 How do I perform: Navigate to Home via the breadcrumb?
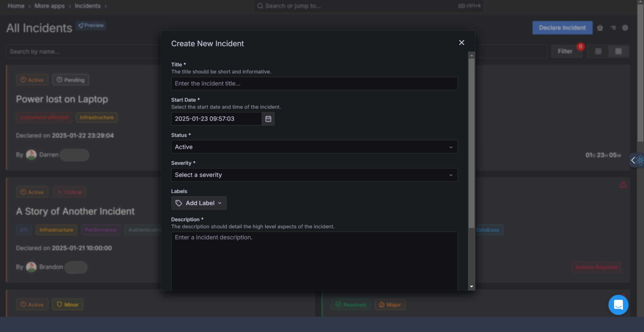click(16, 6)
